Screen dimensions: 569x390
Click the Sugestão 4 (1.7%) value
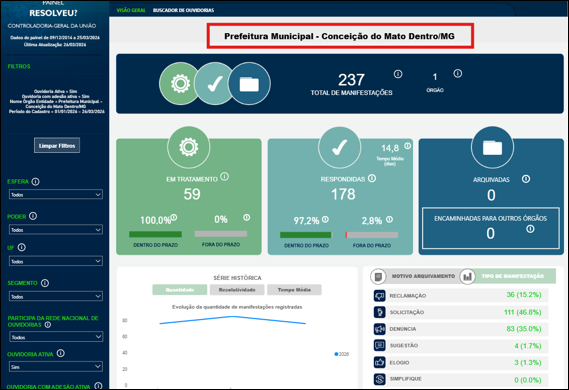pyautogui.click(x=528, y=346)
